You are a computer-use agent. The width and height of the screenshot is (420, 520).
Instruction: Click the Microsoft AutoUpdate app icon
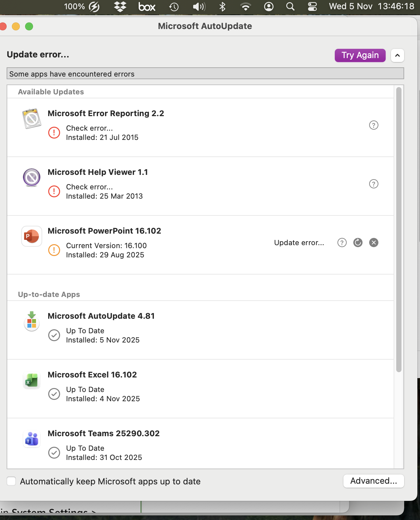tap(32, 321)
